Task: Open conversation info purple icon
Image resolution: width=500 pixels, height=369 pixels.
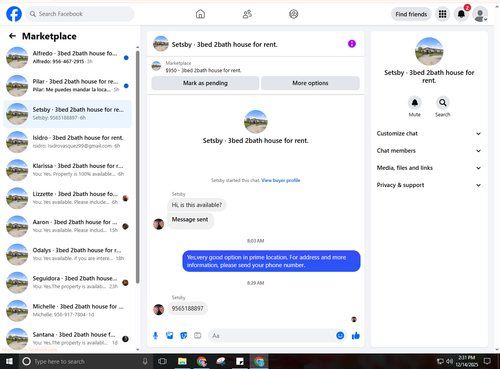Action: [x=352, y=44]
